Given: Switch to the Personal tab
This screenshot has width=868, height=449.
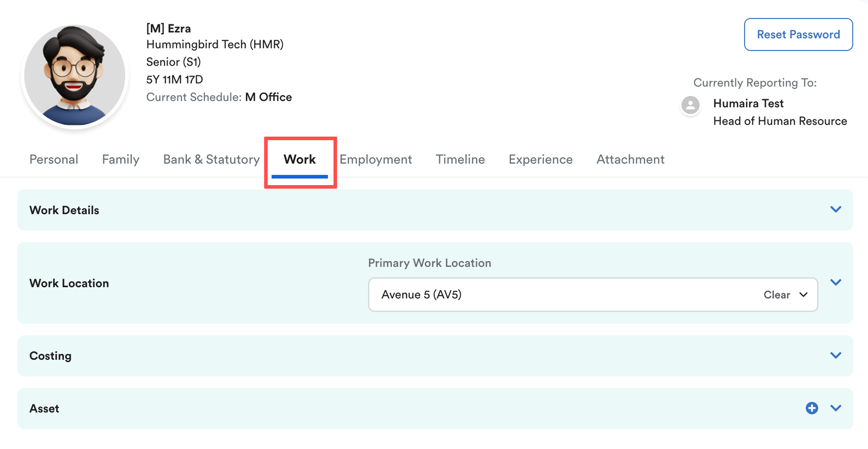Looking at the screenshot, I should coord(54,159).
